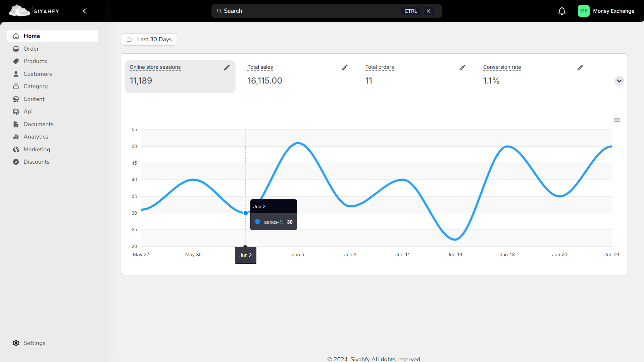The width and height of the screenshot is (644, 362).
Task: Select the Products icon in the sidebar
Action: tap(16, 61)
